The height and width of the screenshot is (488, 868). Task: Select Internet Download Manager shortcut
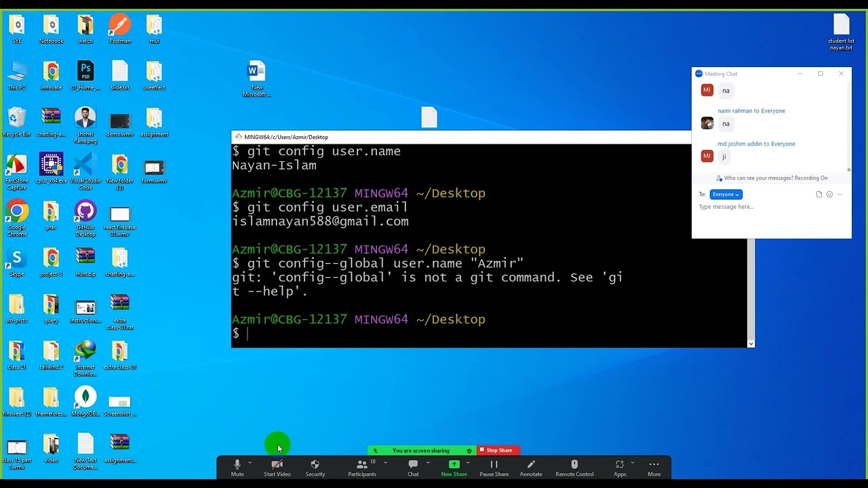click(x=85, y=359)
